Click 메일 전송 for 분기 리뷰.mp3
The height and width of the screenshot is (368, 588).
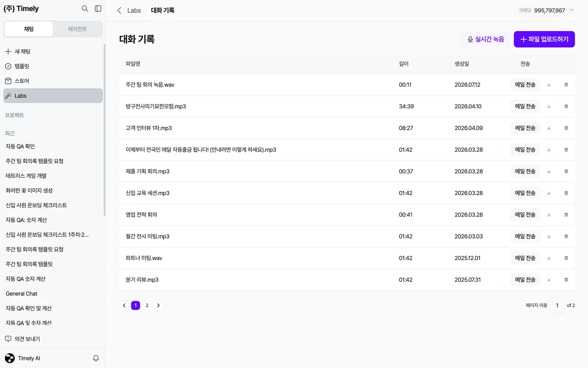point(525,280)
